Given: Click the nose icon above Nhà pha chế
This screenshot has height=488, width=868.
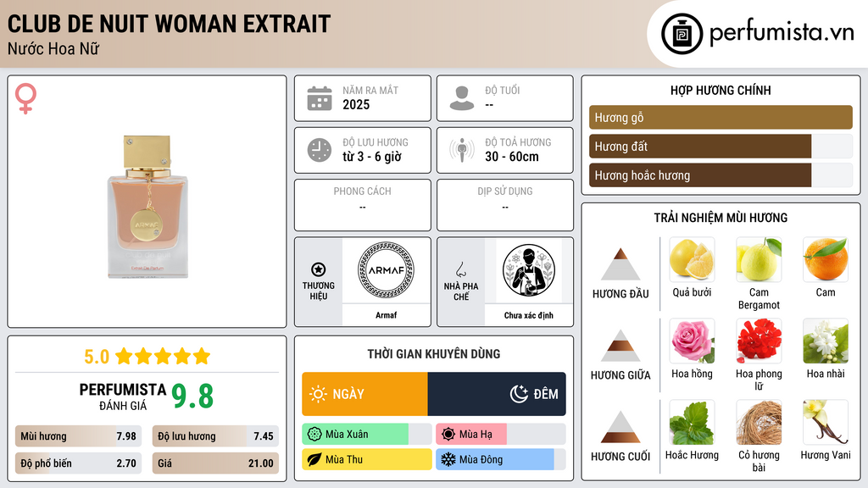Looking at the screenshot, I should click(460, 269).
